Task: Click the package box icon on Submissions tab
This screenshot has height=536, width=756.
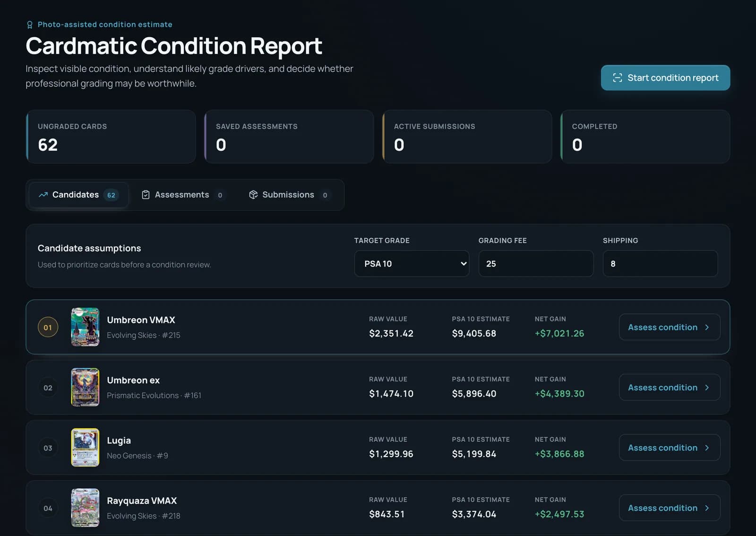Action: point(253,195)
